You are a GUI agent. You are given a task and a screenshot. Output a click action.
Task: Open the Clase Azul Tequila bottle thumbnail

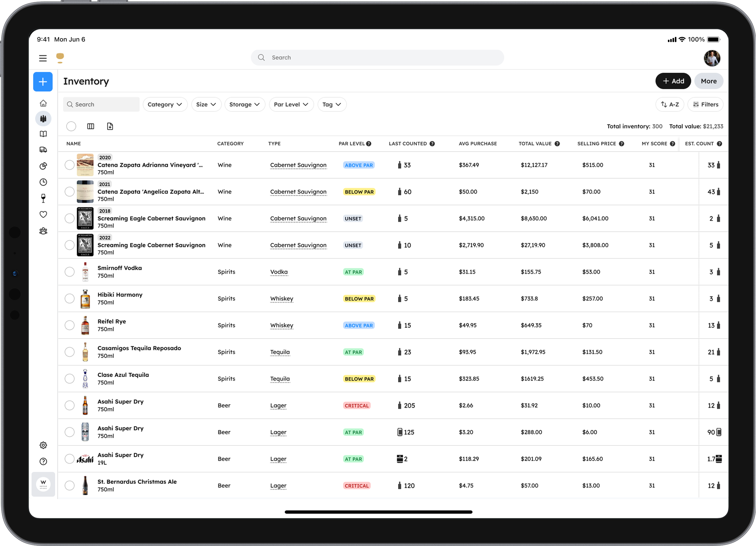(85, 379)
